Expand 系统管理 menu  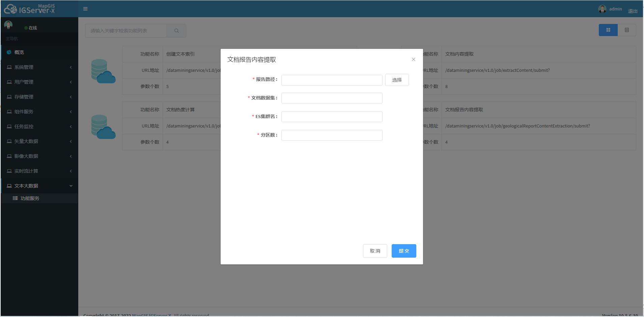pyautogui.click(x=39, y=67)
